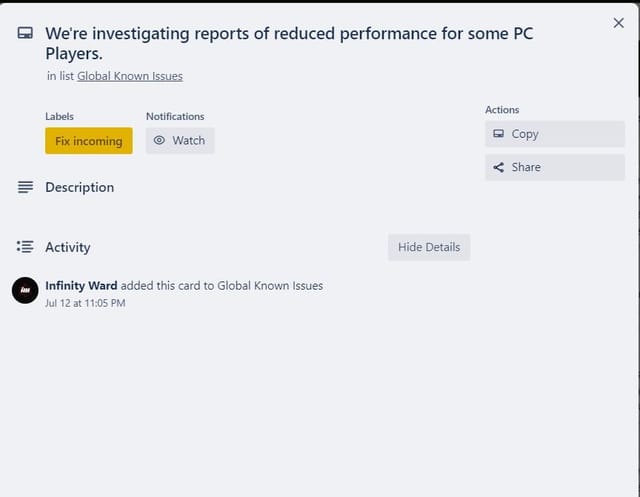This screenshot has height=497, width=640.
Task: Click the share icon in Share
Action: tap(499, 167)
